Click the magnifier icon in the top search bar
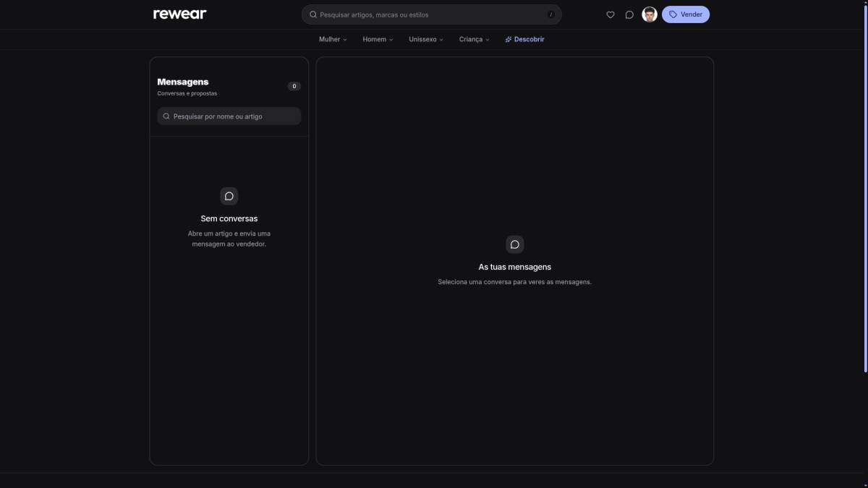Screen dimensions: 868x488 pyautogui.click(x=313, y=14)
